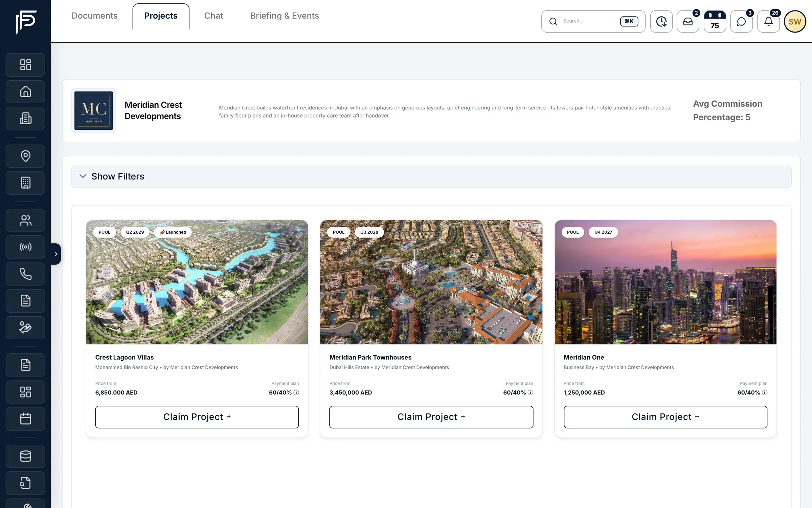Click the company logo at sidebar top

[x=26, y=22]
